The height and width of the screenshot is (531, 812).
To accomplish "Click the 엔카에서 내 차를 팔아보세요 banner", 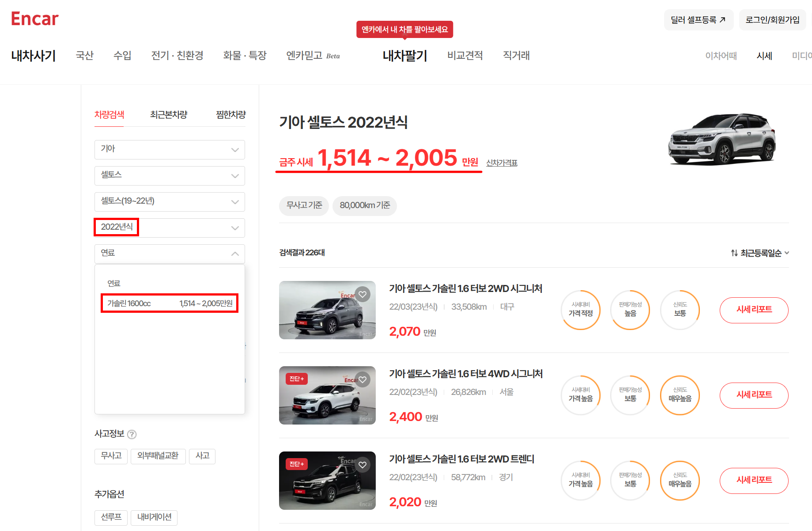I will 405,30.
